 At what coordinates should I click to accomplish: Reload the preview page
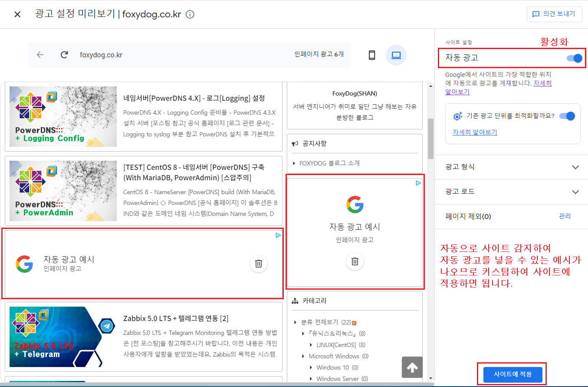tap(64, 55)
